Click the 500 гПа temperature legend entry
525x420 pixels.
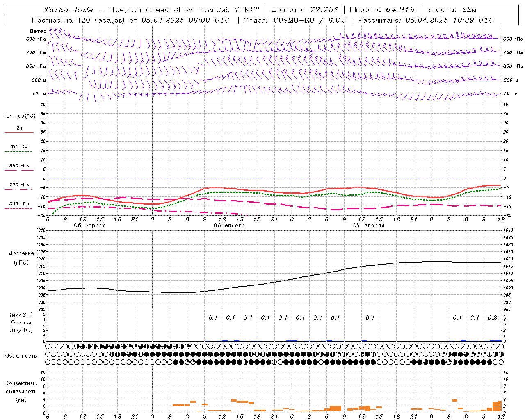coord(19,203)
